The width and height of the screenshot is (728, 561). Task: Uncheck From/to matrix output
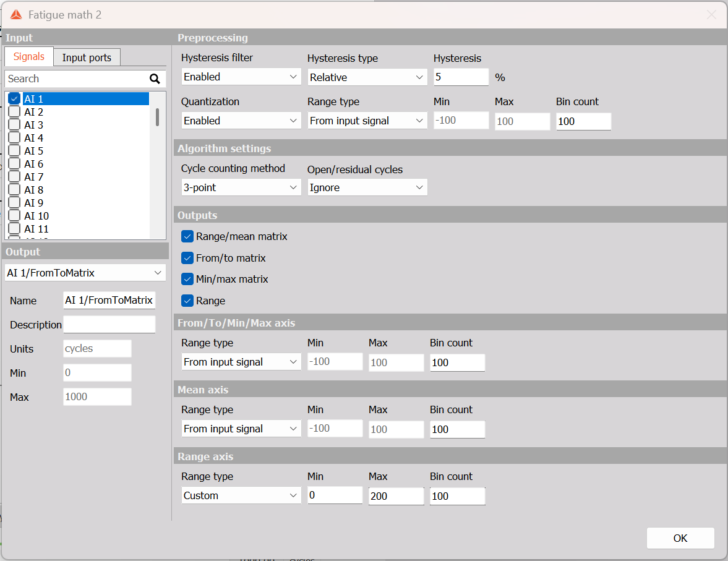pos(187,258)
